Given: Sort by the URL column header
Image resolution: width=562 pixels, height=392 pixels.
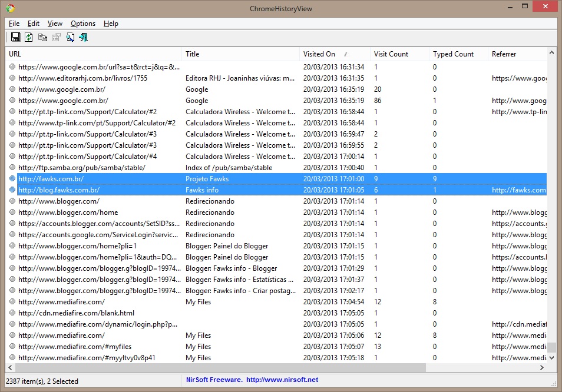Looking at the screenshot, I should (94, 54).
